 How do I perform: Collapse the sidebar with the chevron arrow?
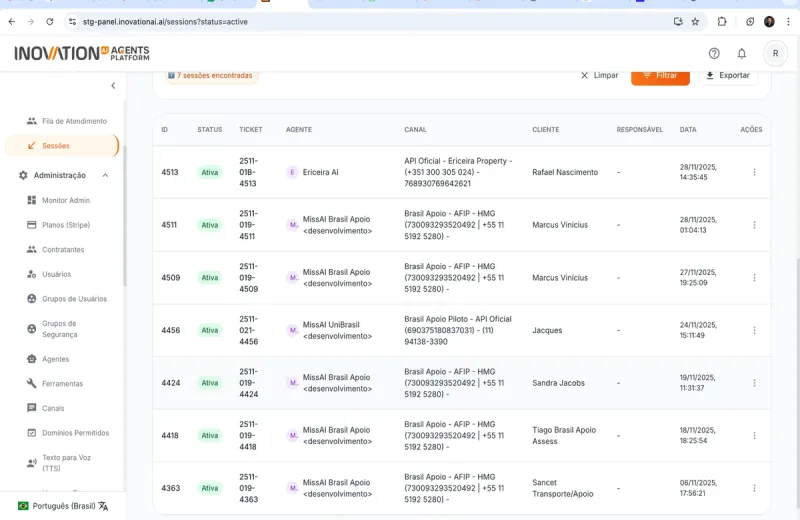pos(113,86)
